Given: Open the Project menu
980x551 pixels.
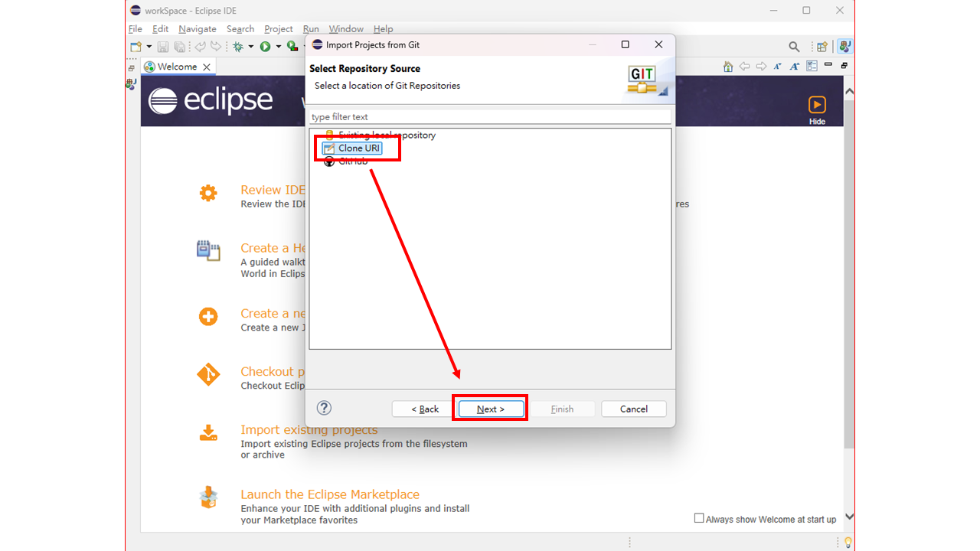Looking at the screenshot, I should point(279,29).
